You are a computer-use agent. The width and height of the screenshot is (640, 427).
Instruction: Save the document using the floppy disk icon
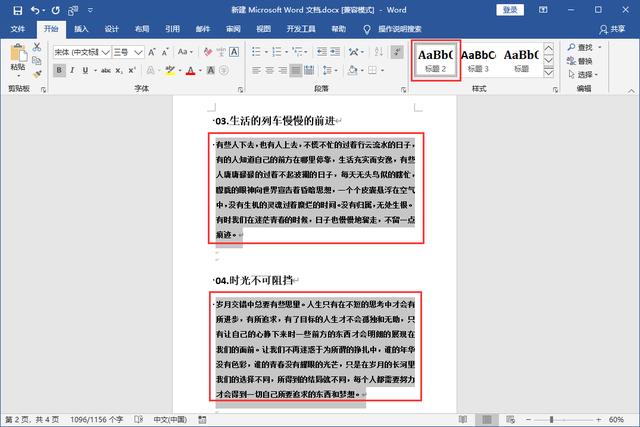click(x=18, y=10)
